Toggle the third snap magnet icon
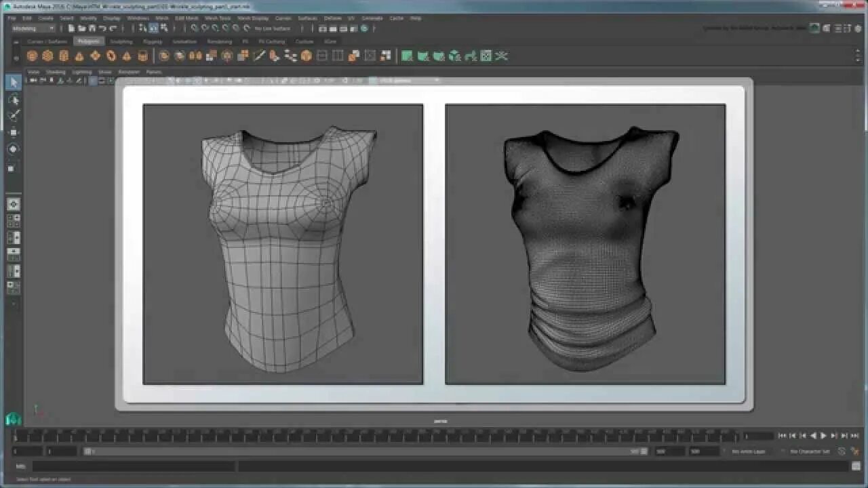Viewport: 868px width, 488px height. point(215,28)
